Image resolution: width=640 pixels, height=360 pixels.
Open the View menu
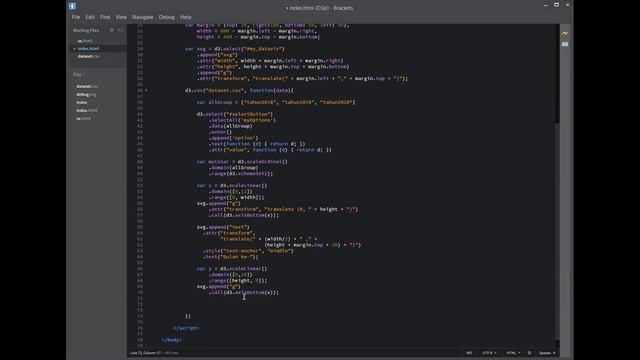[x=121, y=17]
